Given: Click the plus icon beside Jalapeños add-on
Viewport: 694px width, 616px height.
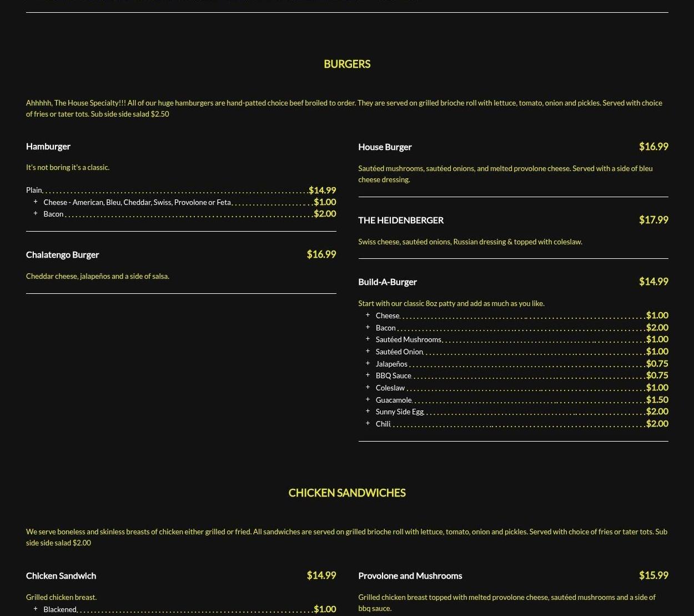Looking at the screenshot, I should [368, 363].
